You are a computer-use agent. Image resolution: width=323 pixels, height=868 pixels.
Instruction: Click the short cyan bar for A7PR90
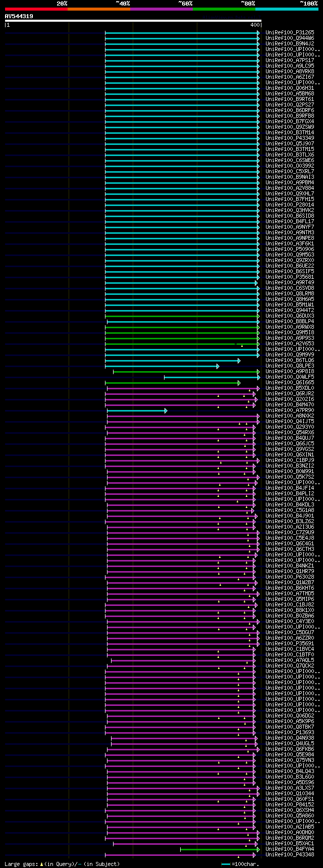coord(137,411)
